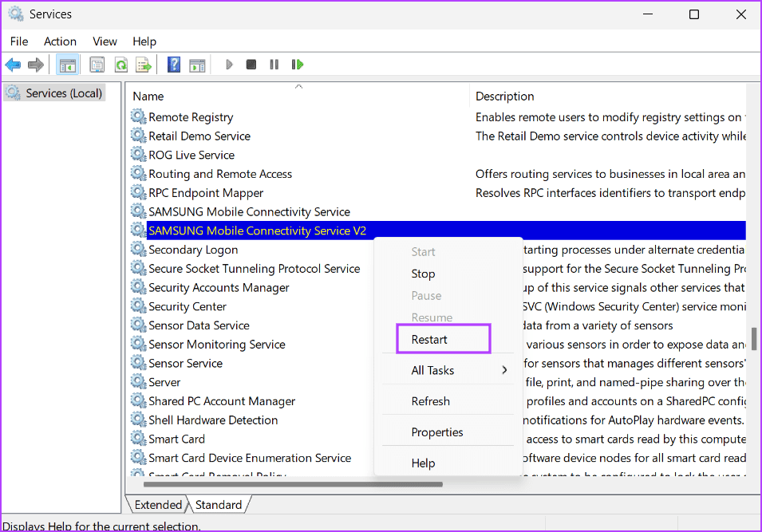Screen dimensions: 762x532
Task: Click gear icon beside Security Center
Action: pyautogui.click(x=139, y=306)
